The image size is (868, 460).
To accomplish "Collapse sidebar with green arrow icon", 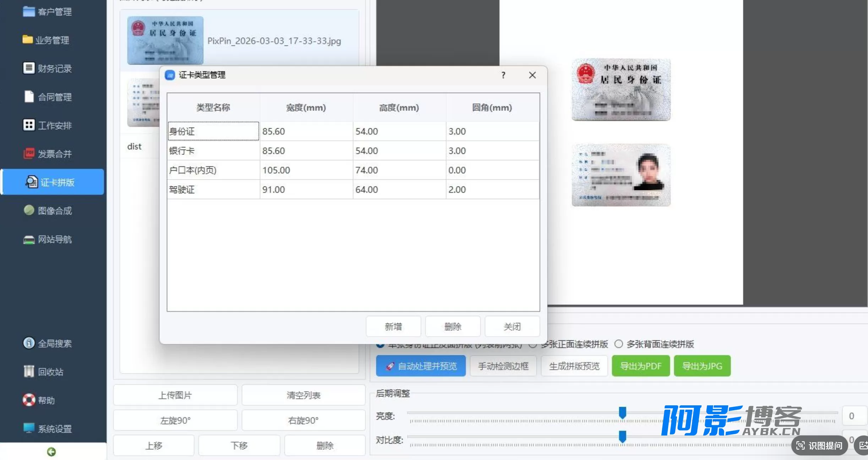I will pos(51,451).
